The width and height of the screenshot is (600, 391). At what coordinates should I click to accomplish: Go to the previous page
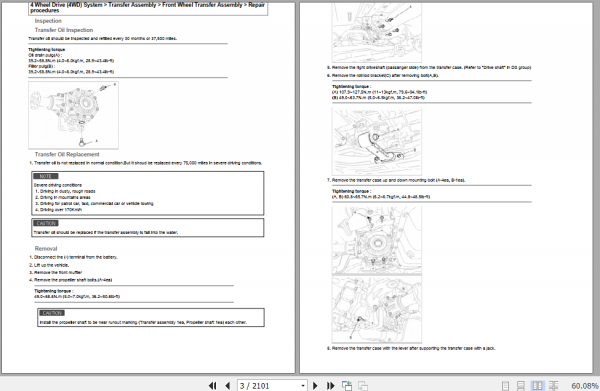(x=228, y=386)
